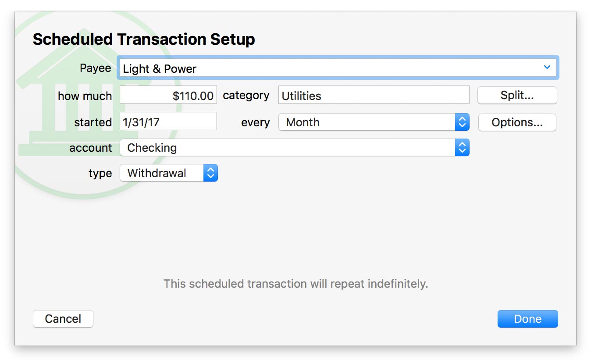
Task: Expand the every Month frequency dropdown
Action: pyautogui.click(x=374, y=122)
